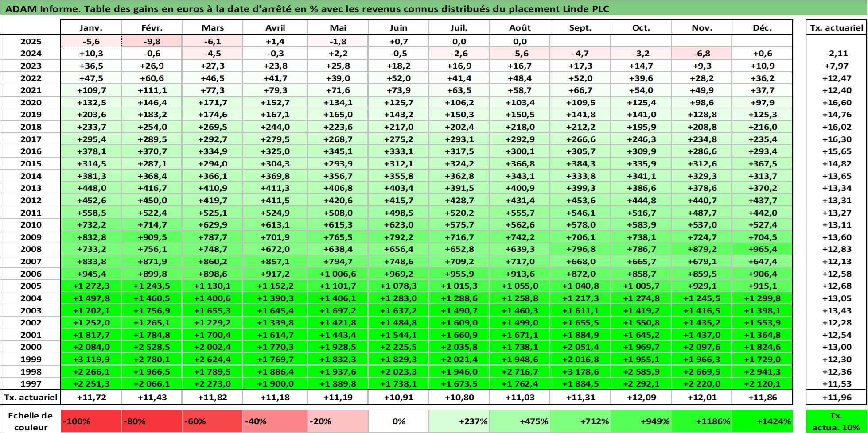This screenshot has height=433, width=868.
Task: Click the Janv. column header
Action: click(91, 27)
